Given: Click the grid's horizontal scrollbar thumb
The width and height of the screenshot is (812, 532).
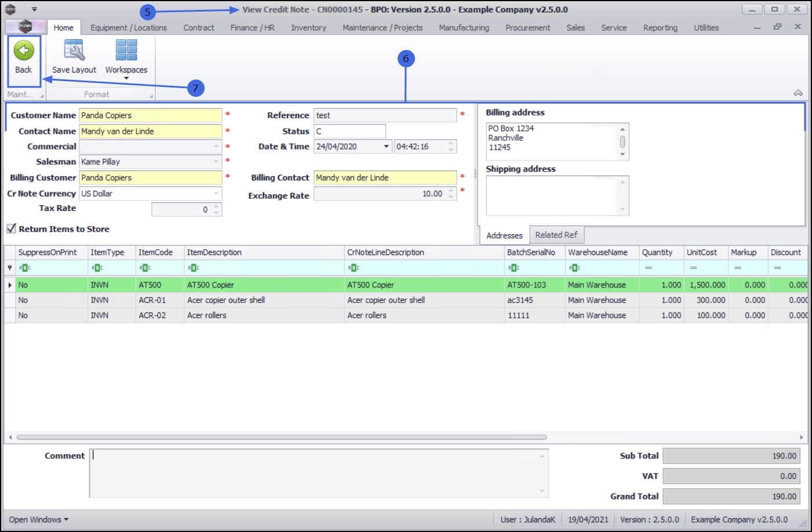Looking at the screenshot, I should [282, 437].
